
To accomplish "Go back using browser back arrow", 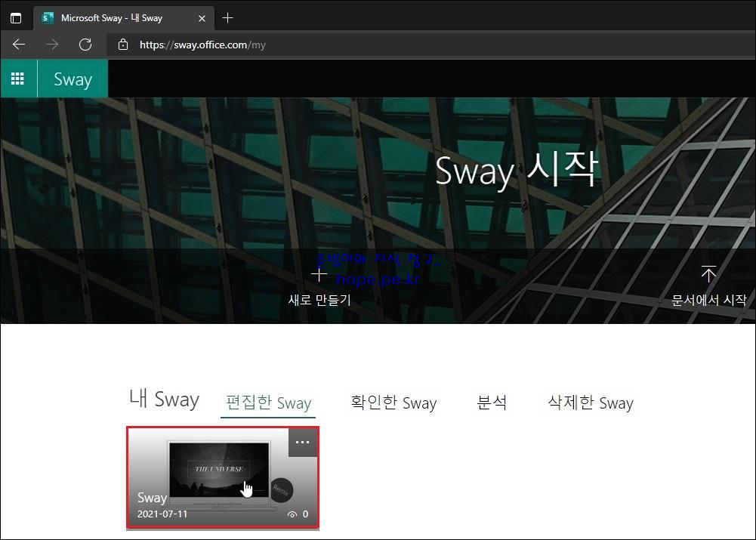I will (19, 45).
